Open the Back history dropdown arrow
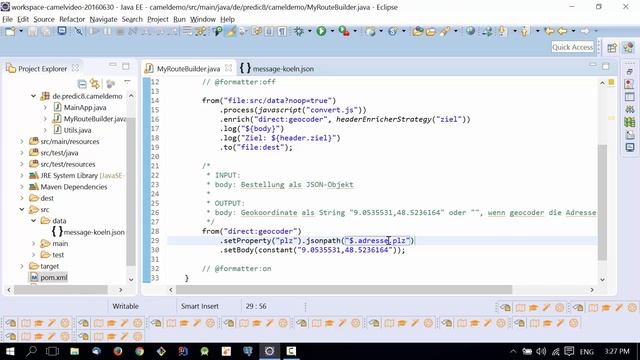The image size is (640, 360). click(x=573, y=31)
